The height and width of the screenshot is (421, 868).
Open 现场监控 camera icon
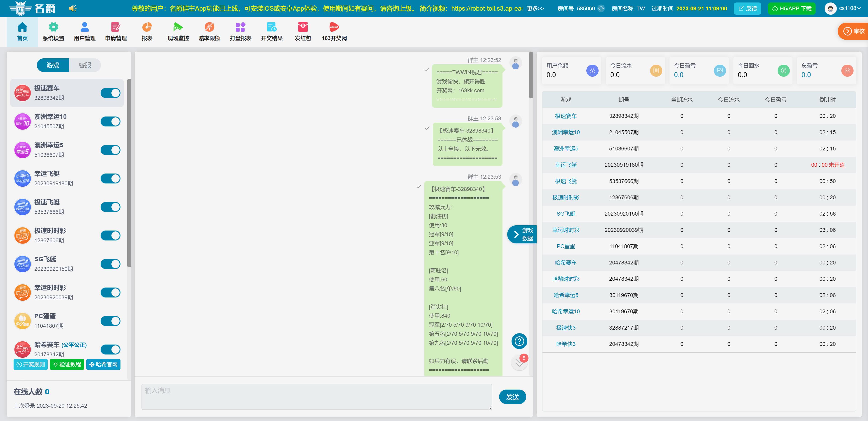178,27
